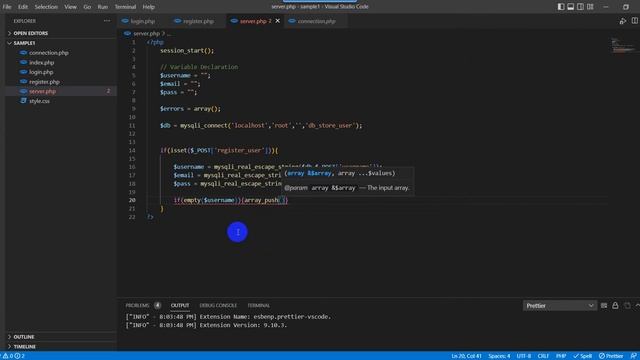Toggle Spell checker in status bar
The image size is (640, 360).
(582, 356)
